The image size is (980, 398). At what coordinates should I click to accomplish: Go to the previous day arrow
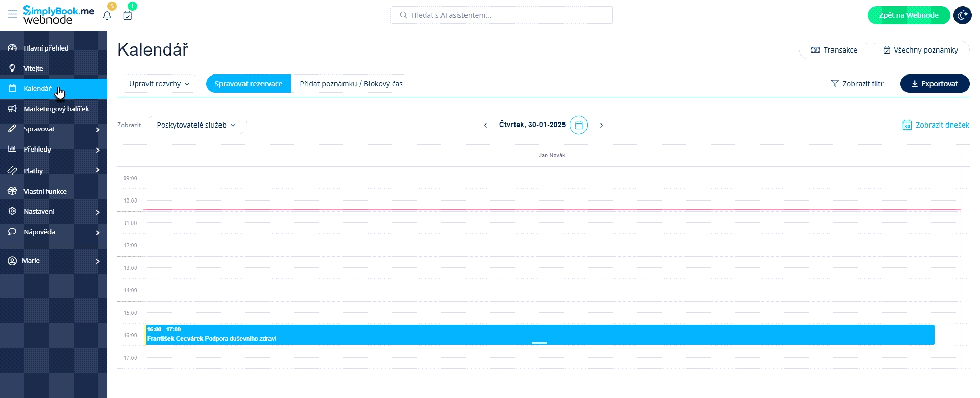pos(486,125)
